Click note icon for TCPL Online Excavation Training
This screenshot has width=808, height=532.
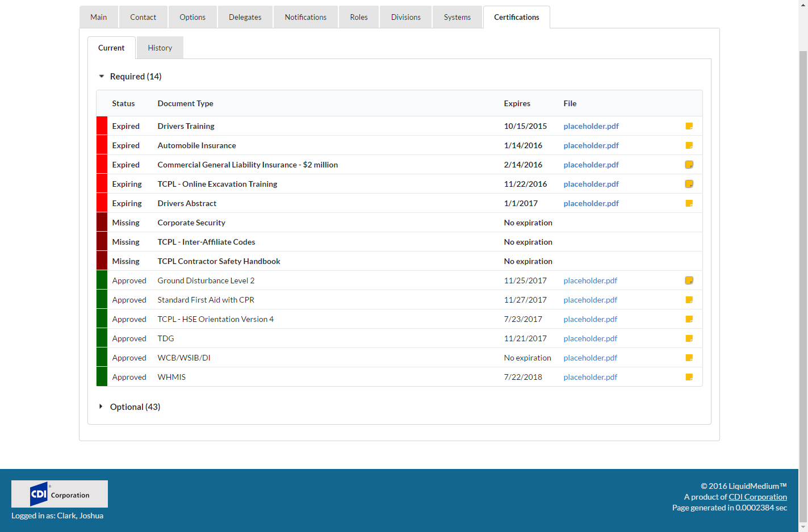coord(689,184)
